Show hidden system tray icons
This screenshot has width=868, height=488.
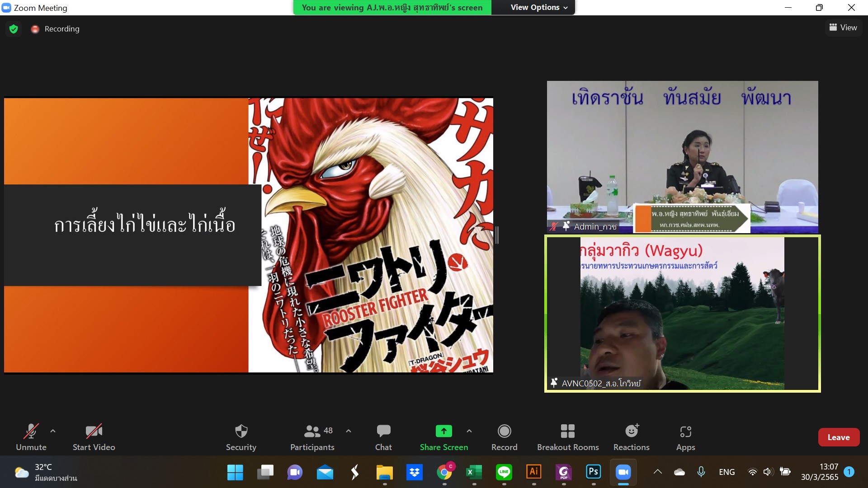coord(658,472)
